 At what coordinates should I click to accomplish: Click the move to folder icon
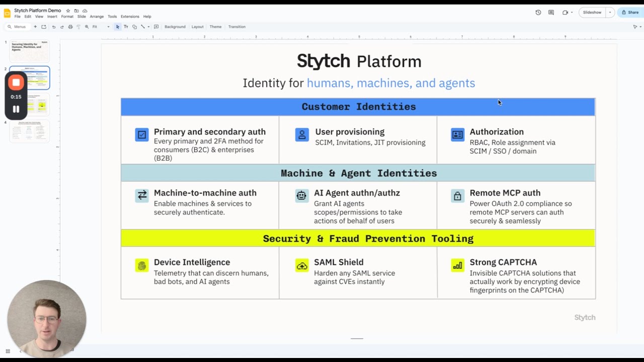76,11
